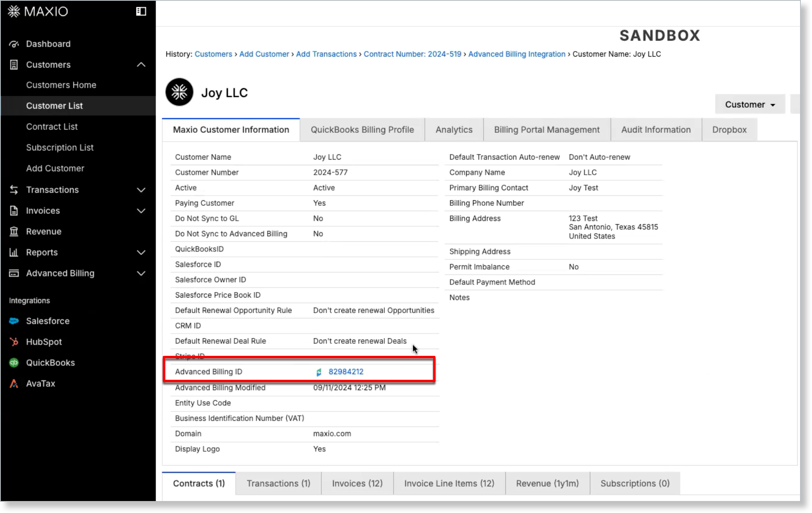Click the Dashboard gauge icon
812x513 pixels.
pyautogui.click(x=14, y=44)
